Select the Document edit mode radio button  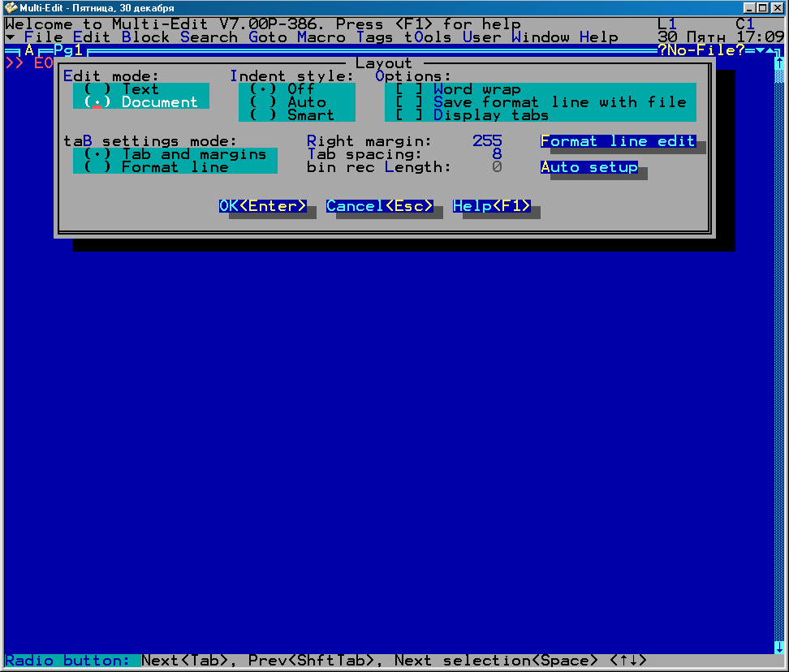point(141,102)
